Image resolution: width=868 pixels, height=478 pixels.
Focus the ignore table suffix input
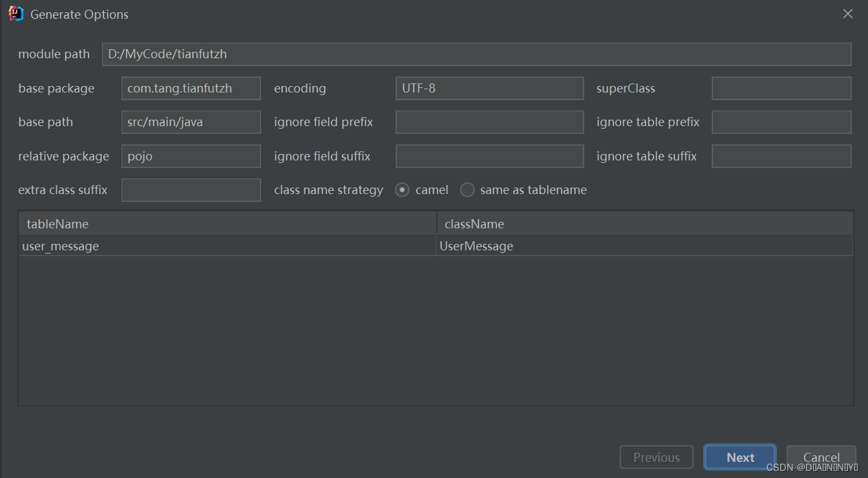[781, 157]
